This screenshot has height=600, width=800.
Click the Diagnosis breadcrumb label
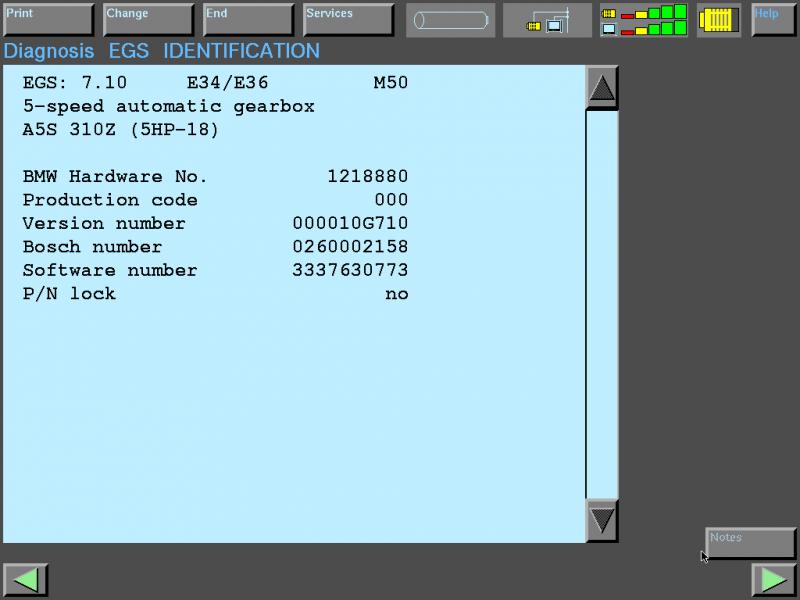click(49, 51)
